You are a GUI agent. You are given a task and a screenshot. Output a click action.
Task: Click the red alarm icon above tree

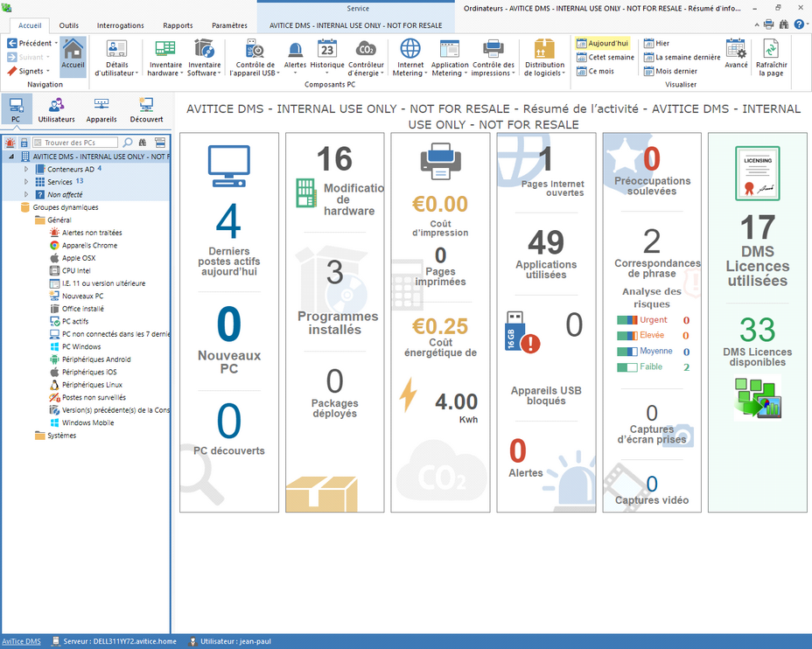pos(10,143)
